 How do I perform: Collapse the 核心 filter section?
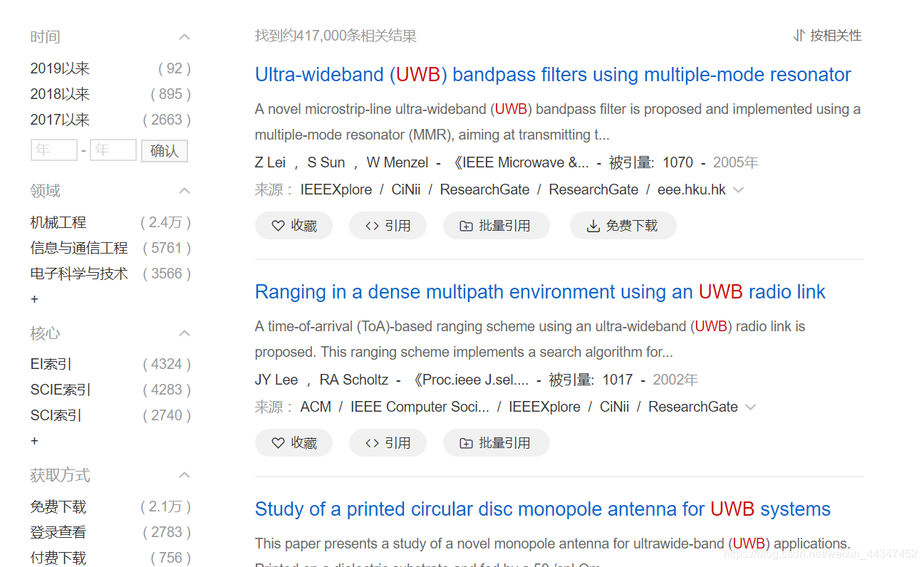point(185,333)
